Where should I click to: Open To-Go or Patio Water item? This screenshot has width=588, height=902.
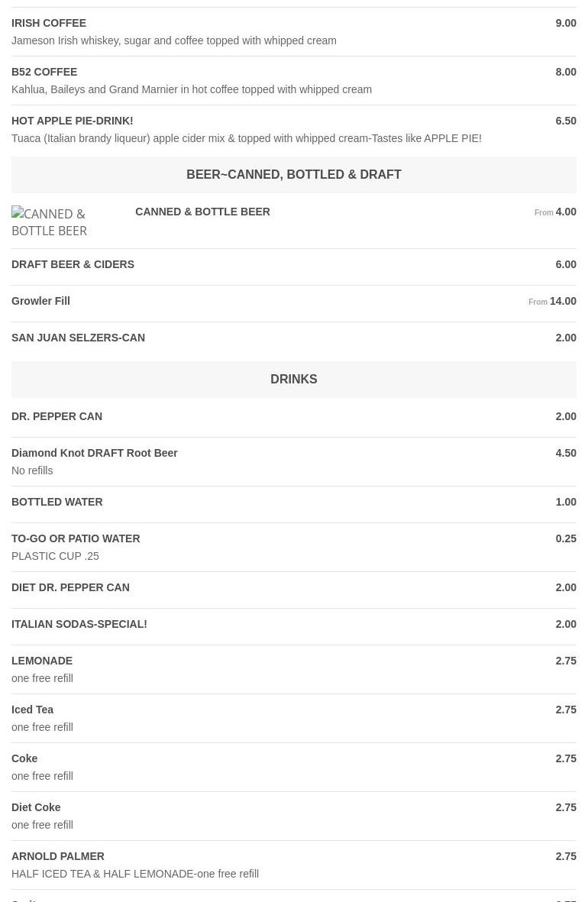coord(76,538)
